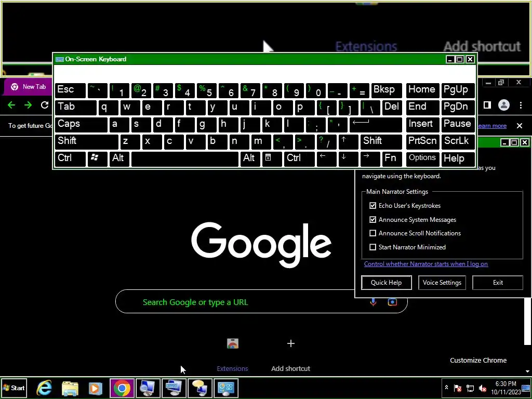Screen dimensions: 532x399
Task: Click Exit button in Narrator
Action: 498,283
